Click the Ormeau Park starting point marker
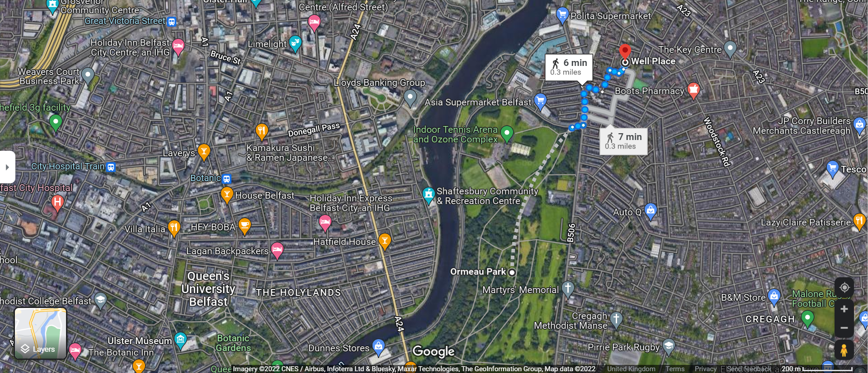The width and height of the screenshot is (868, 373). (x=512, y=272)
